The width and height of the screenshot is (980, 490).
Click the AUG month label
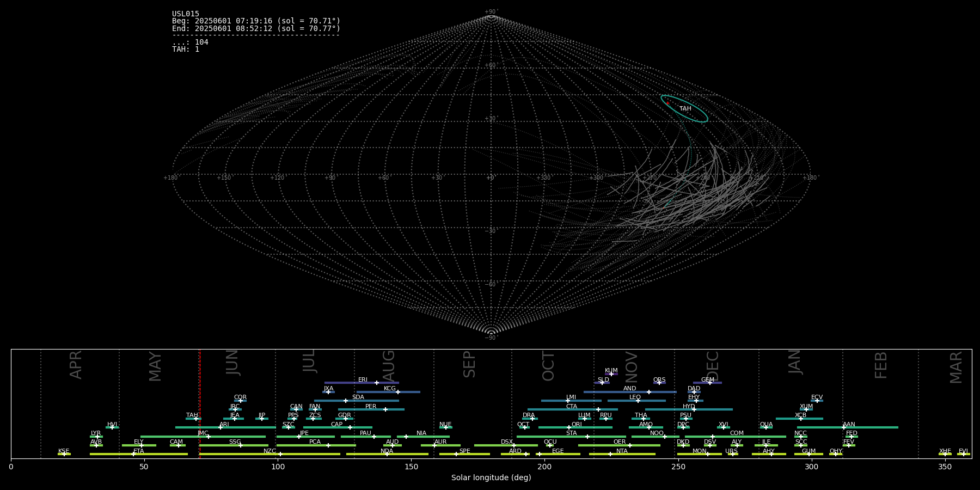tap(389, 366)
